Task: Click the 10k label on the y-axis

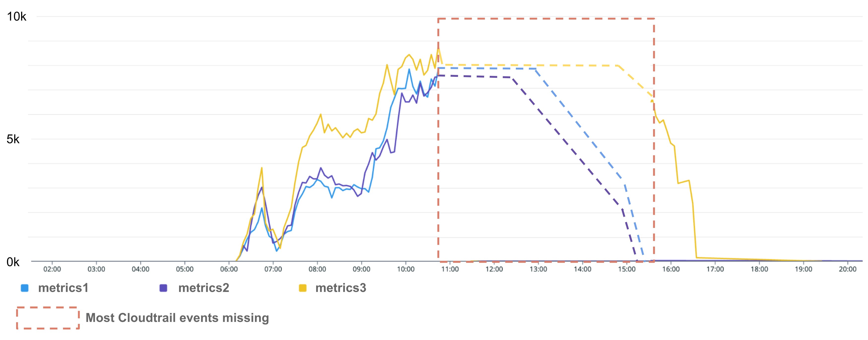Action: click(17, 17)
